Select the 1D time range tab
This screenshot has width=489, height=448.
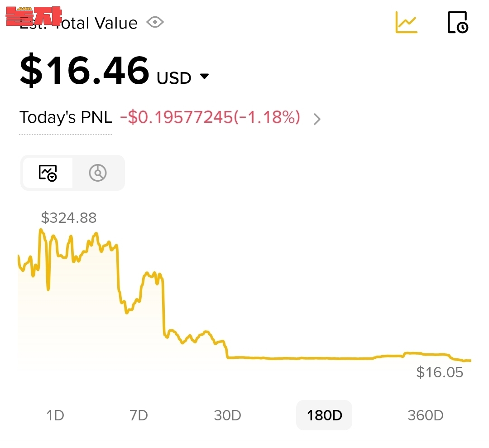55,415
